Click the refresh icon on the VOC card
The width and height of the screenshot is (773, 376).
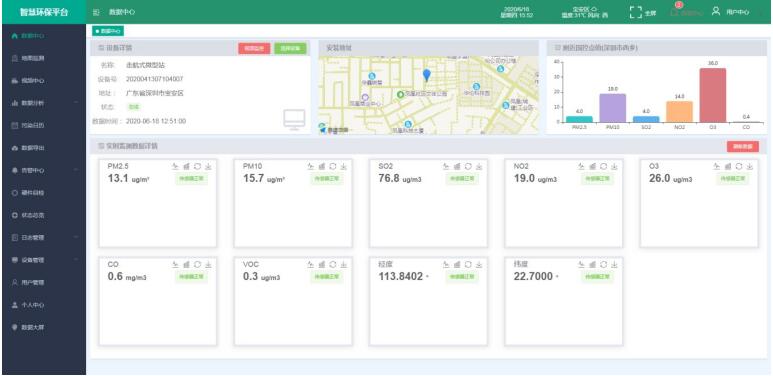(333, 265)
